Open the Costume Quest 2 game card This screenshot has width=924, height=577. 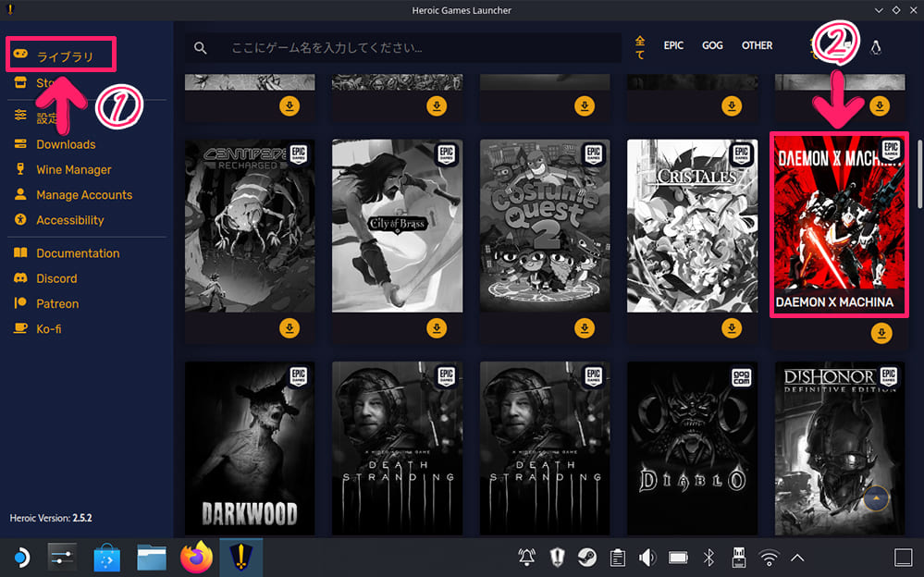tap(545, 226)
